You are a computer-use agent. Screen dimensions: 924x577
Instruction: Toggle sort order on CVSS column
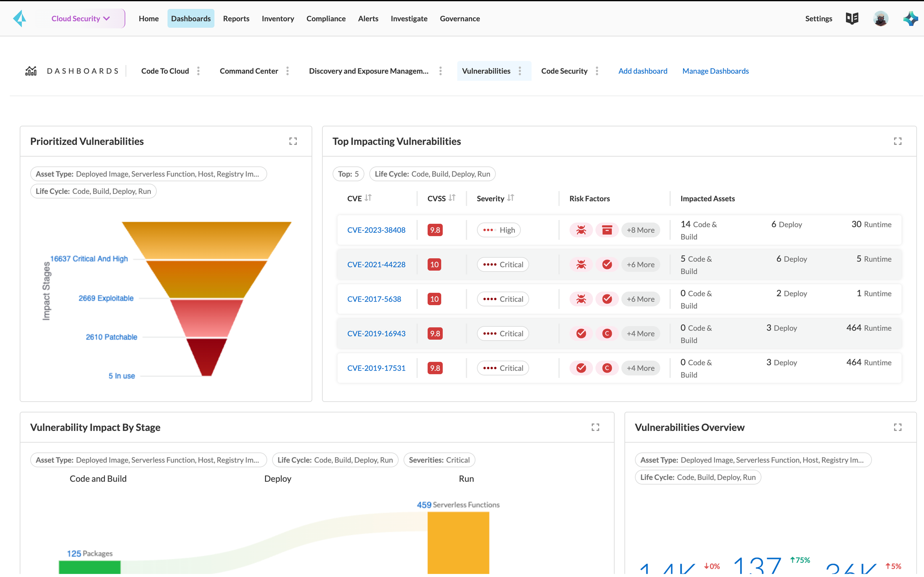click(x=452, y=198)
